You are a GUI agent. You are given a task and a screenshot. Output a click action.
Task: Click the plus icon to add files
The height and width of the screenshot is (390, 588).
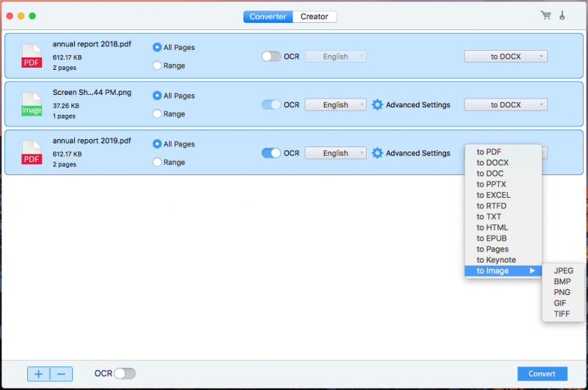[39, 374]
